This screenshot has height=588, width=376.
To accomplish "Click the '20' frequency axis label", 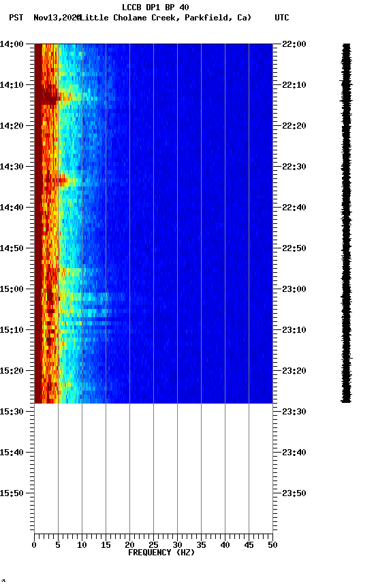I will [x=129, y=545].
